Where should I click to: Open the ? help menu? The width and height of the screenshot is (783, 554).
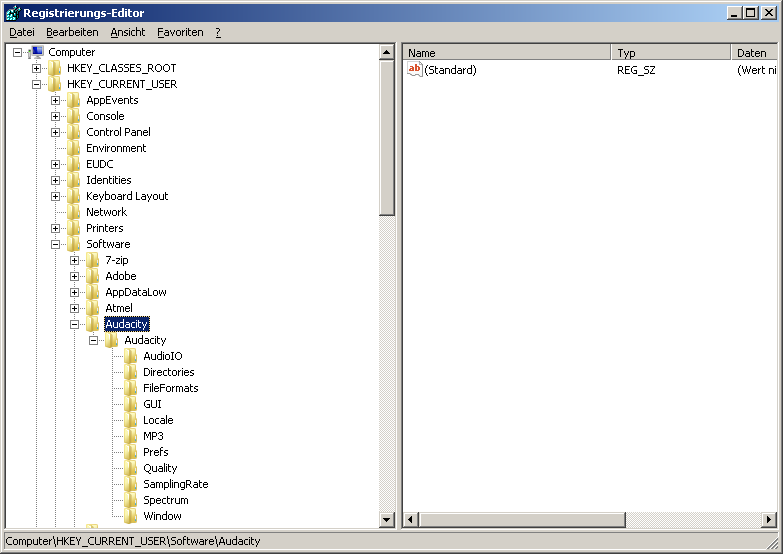coord(218,32)
